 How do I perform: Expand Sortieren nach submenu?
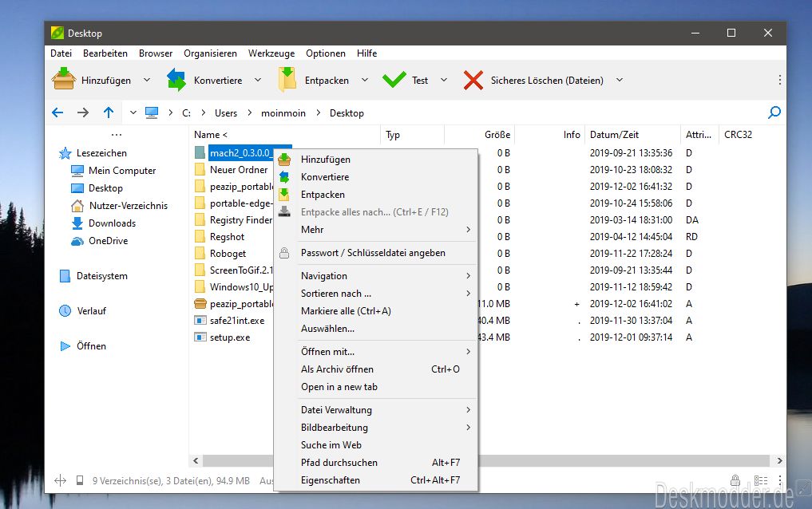coord(375,294)
